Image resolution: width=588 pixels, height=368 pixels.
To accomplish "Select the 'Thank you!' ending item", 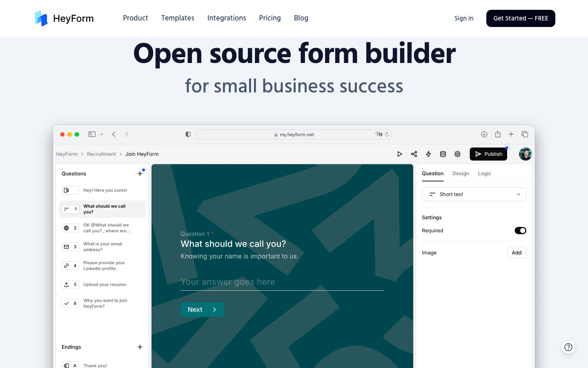I will (x=102, y=365).
